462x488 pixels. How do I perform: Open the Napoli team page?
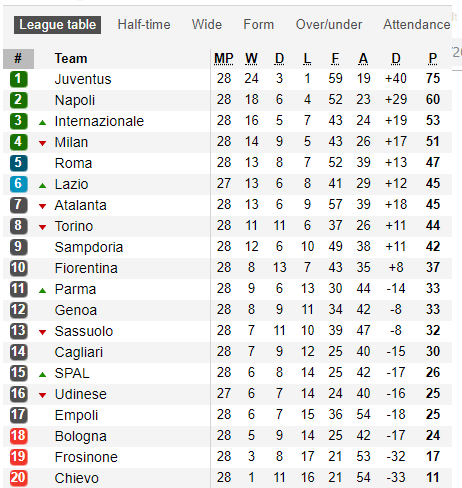click(75, 100)
